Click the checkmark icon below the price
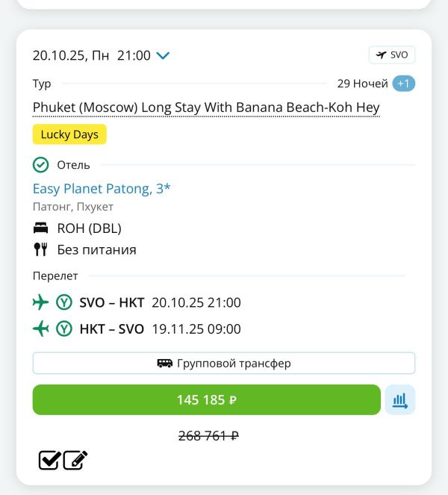 (49, 461)
